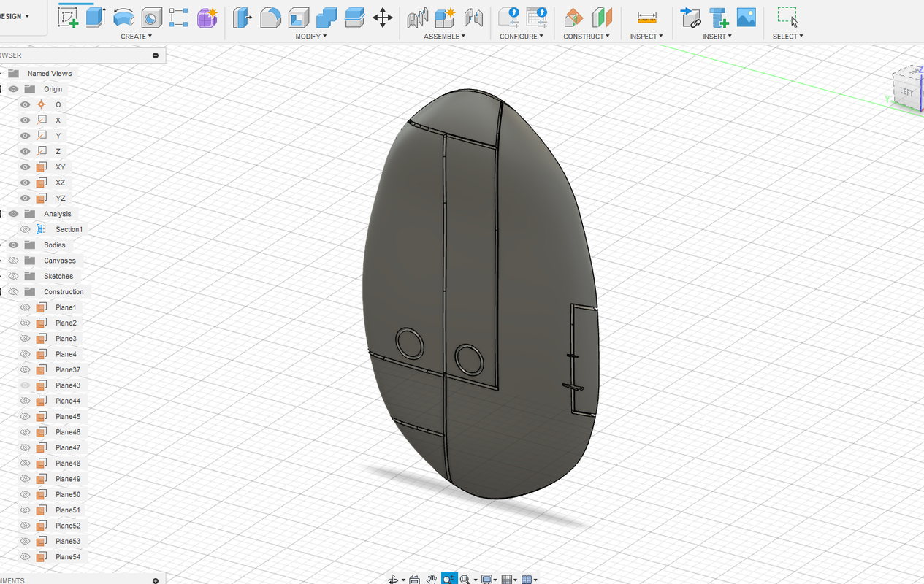Select the XZ plane item
The width and height of the screenshot is (924, 584).
[x=61, y=182]
